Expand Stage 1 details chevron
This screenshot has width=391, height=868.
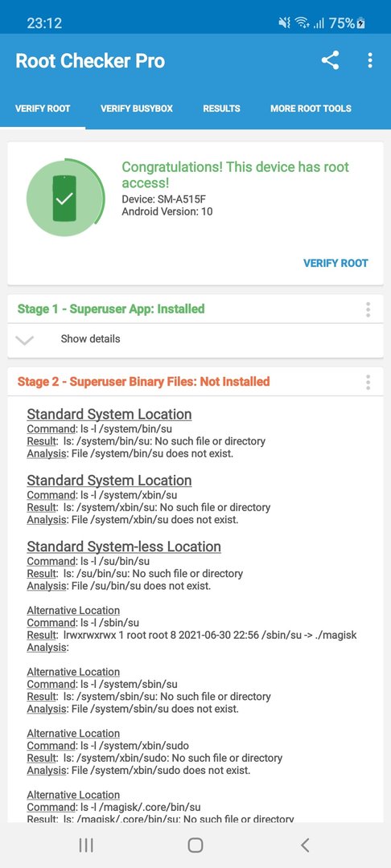coord(25,340)
